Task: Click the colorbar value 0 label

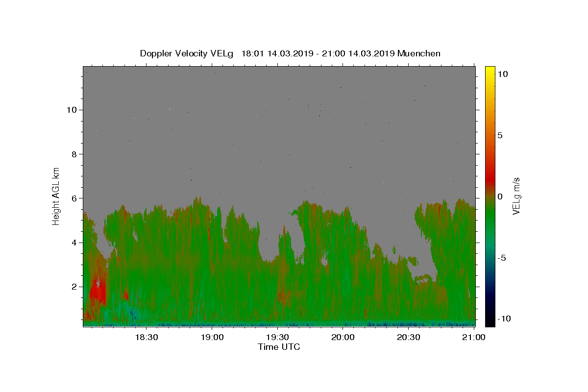Action: click(500, 196)
